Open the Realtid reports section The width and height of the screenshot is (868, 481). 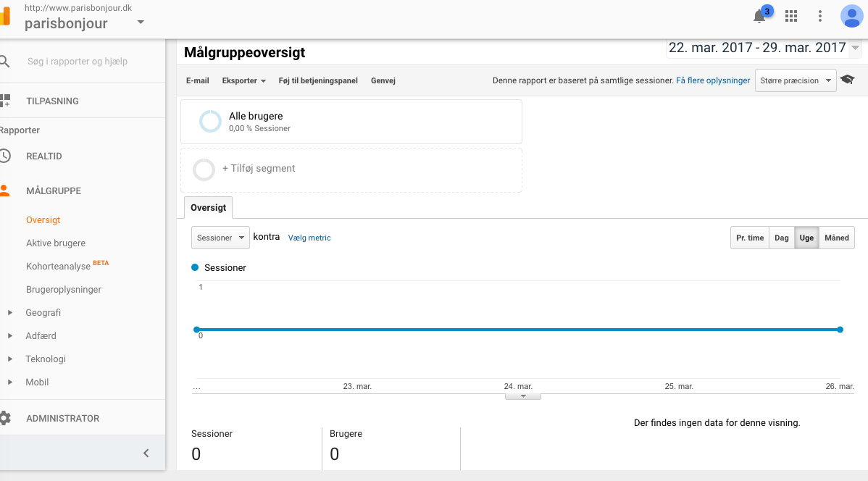pos(44,156)
